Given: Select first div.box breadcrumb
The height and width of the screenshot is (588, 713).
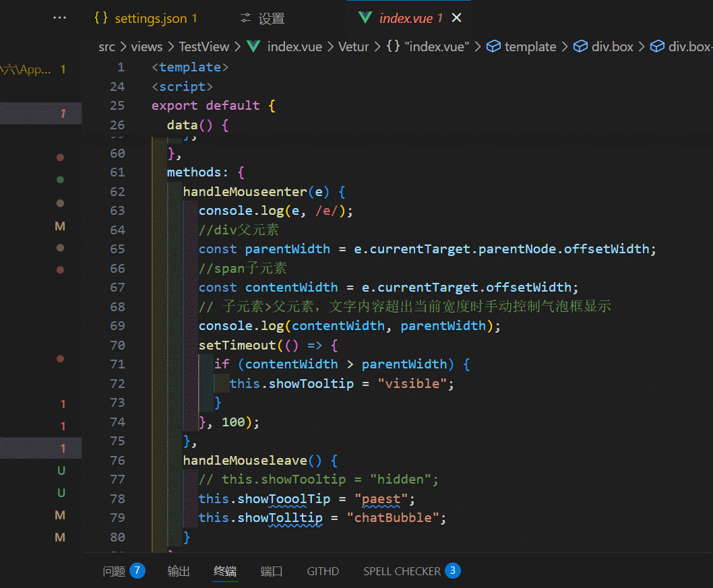Looking at the screenshot, I should (x=612, y=46).
